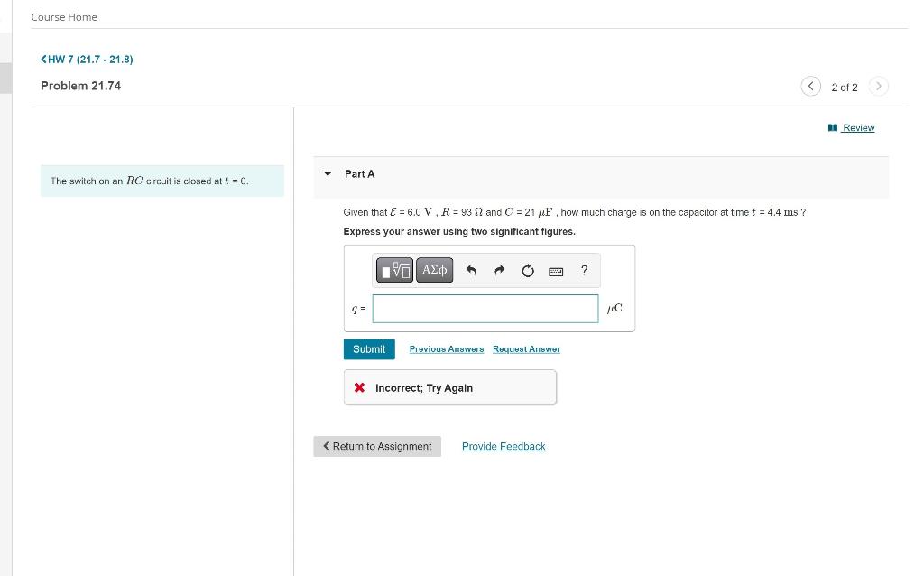The image size is (924, 576).
Task: Click the μC unit label
Action: click(614, 308)
